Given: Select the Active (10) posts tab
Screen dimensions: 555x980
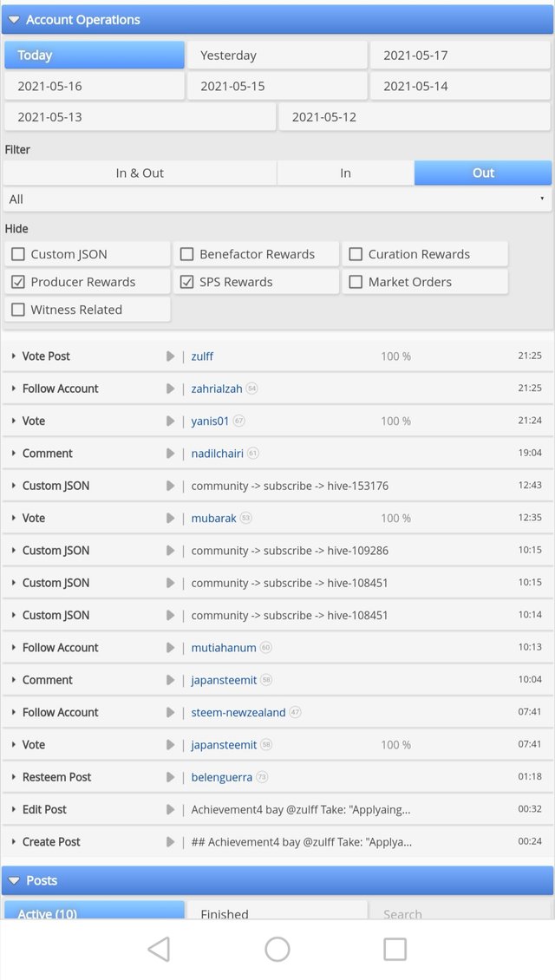Looking at the screenshot, I should tap(95, 910).
